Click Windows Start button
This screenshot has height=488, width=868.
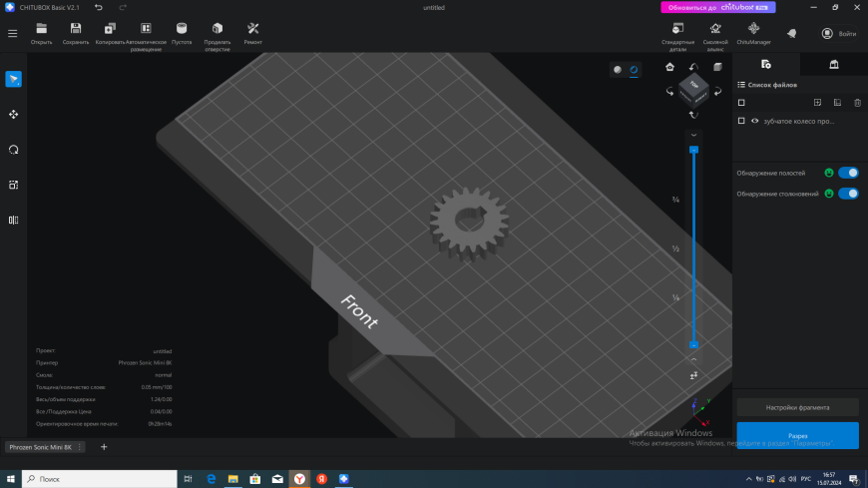[x=11, y=479]
